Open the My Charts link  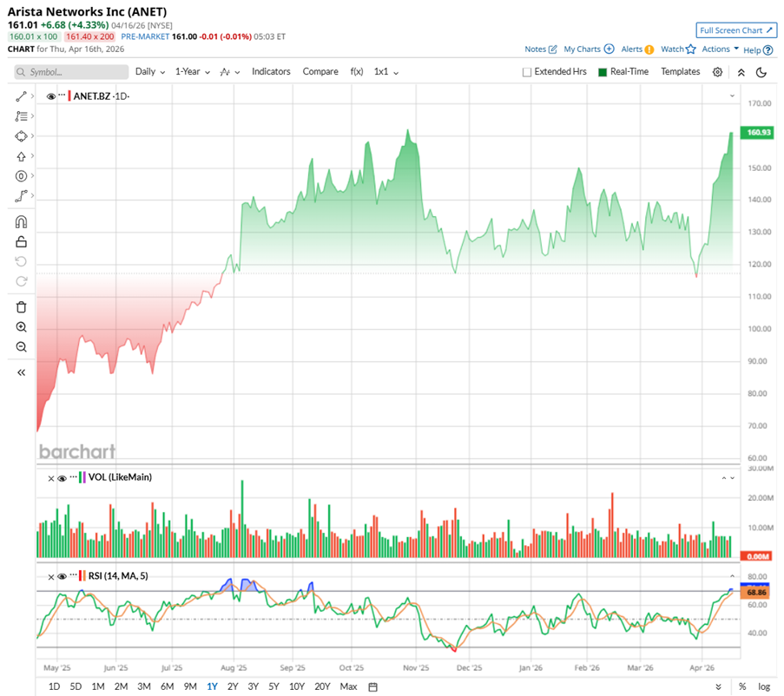pyautogui.click(x=588, y=49)
